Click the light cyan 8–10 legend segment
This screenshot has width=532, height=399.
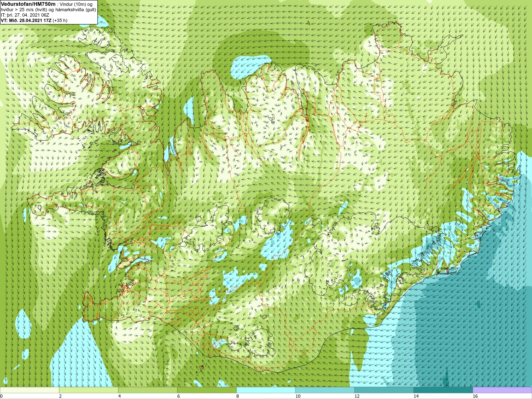(x=266, y=390)
